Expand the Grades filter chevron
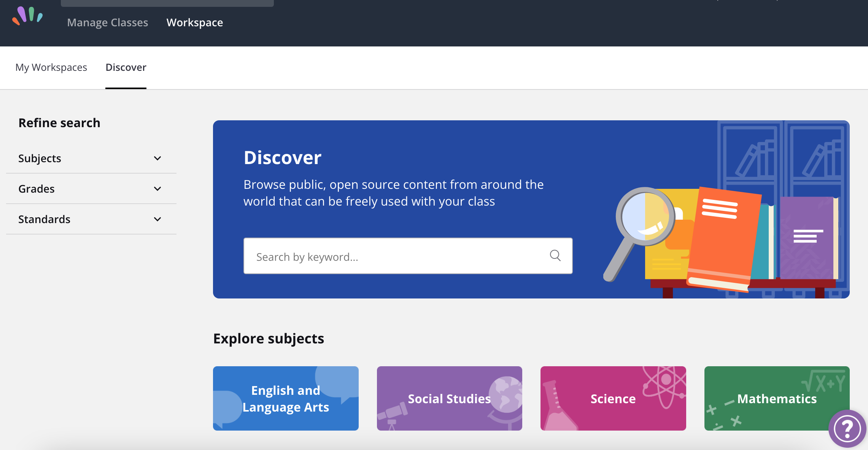Viewport: 868px width, 450px height. 157,189
